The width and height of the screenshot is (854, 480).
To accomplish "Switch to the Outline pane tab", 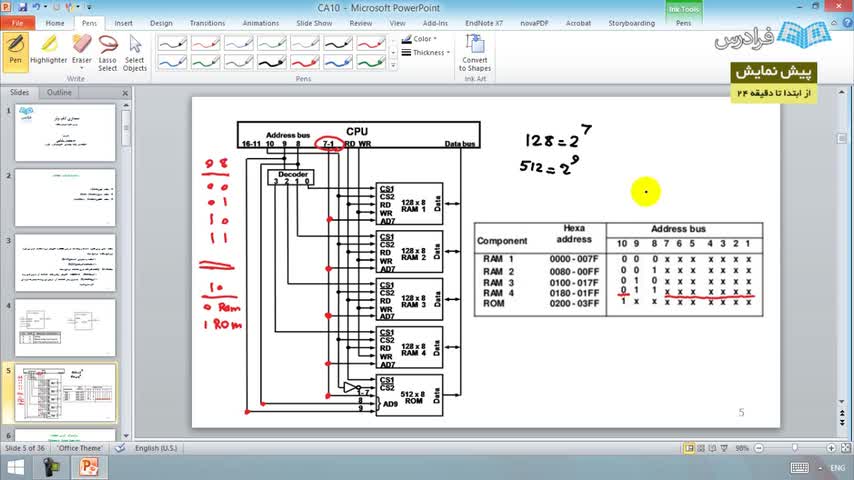I will [x=59, y=93].
